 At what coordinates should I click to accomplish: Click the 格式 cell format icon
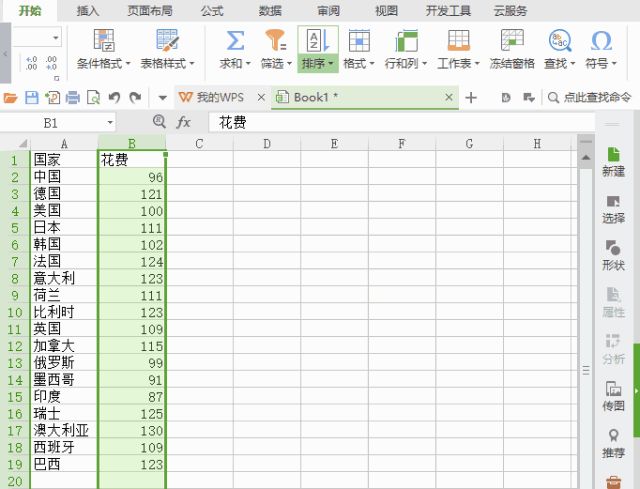[359, 40]
